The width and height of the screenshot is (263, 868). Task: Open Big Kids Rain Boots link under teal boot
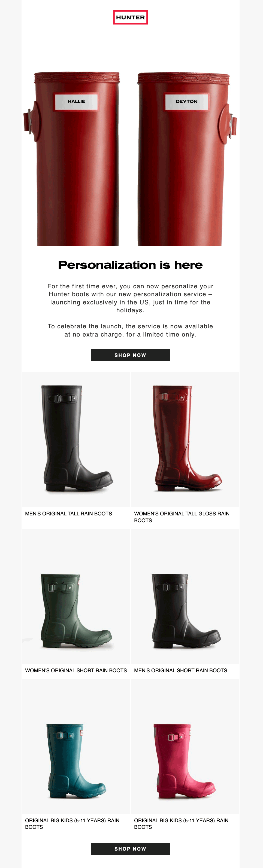(72, 824)
